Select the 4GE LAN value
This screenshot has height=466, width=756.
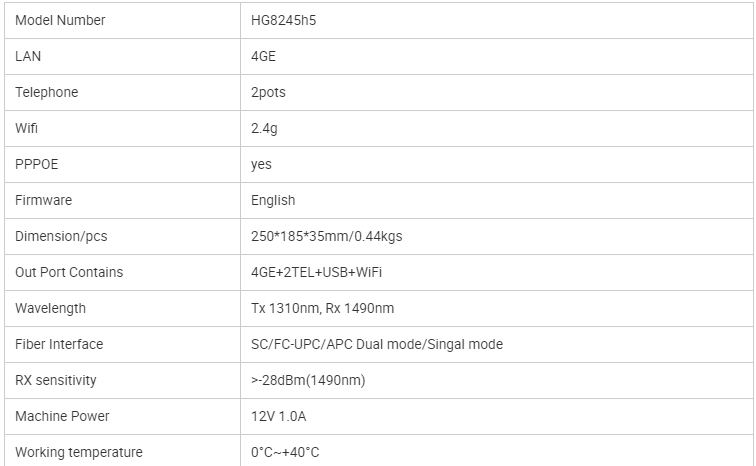tap(263, 56)
